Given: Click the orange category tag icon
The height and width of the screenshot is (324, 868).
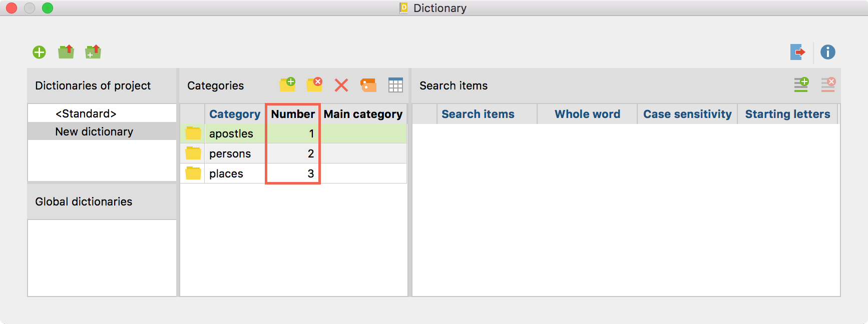Looking at the screenshot, I should (x=368, y=85).
